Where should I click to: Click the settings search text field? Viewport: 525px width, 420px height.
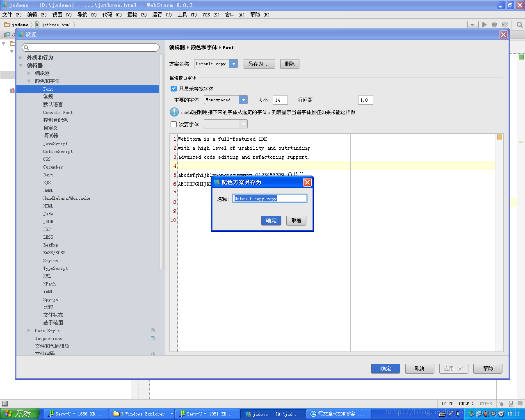(x=91, y=48)
